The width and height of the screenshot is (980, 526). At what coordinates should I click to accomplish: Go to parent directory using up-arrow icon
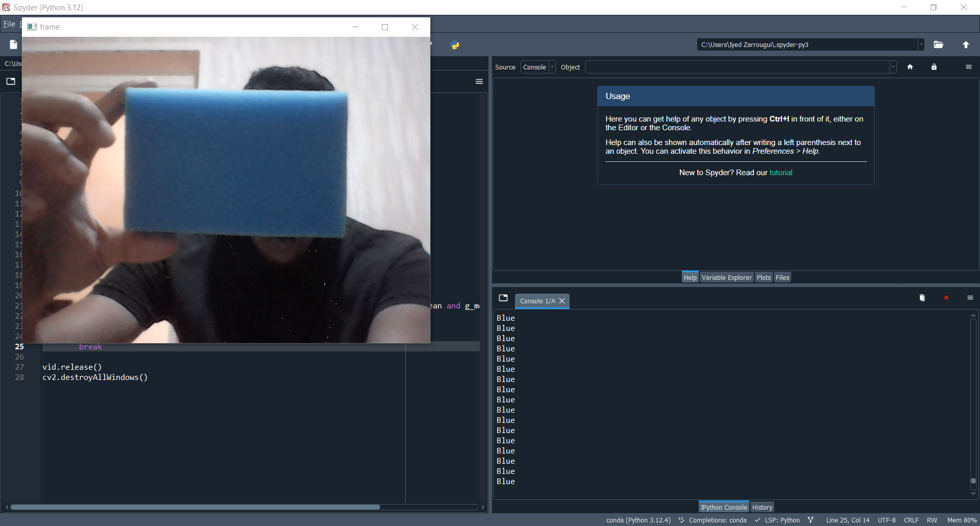pyautogui.click(x=966, y=45)
